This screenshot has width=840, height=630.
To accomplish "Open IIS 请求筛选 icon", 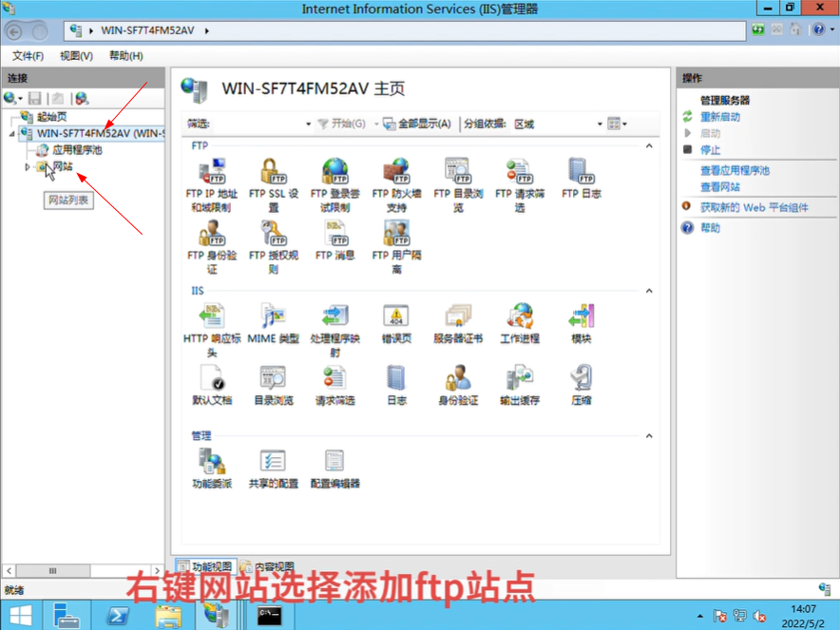I will [334, 385].
